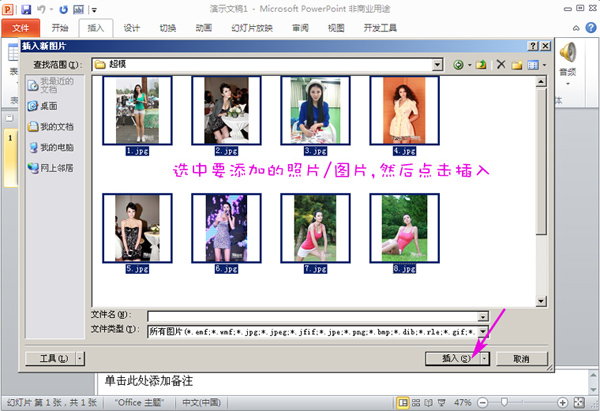
Task: Click the 插入 button
Action: (453, 359)
